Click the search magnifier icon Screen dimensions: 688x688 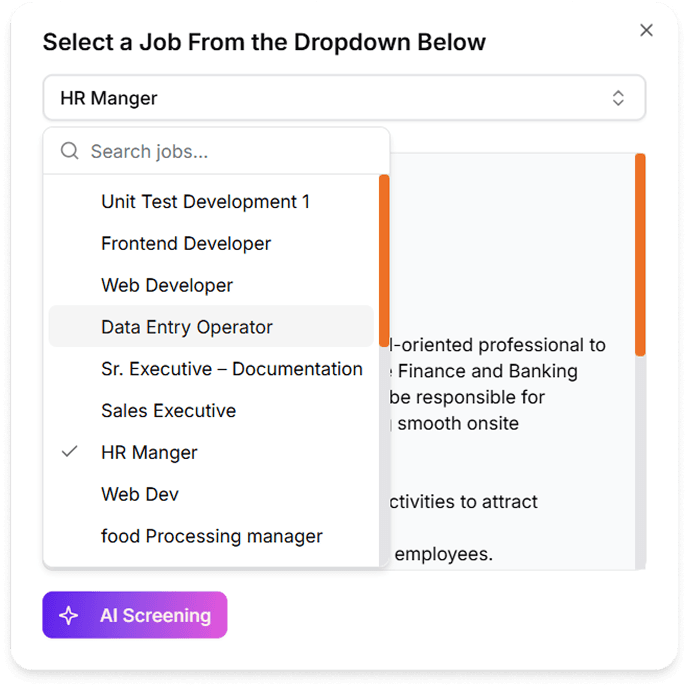(69, 152)
